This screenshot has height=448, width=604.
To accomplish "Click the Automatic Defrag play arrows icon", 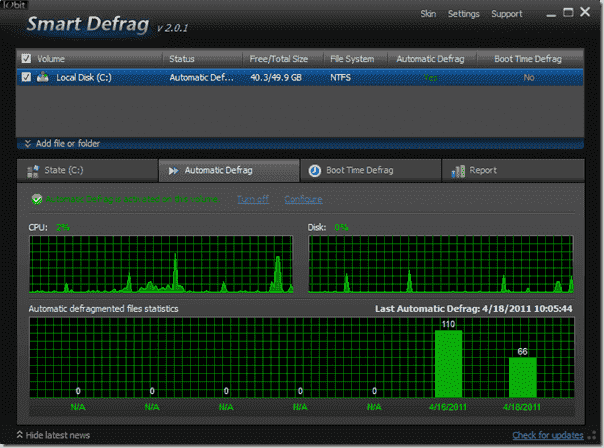I will (x=173, y=171).
